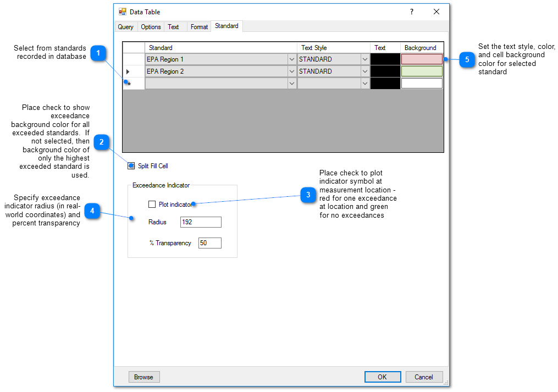The width and height of the screenshot is (558, 392).
Task: Toggle the Split Fill Cell checkbox
Action: 131,165
